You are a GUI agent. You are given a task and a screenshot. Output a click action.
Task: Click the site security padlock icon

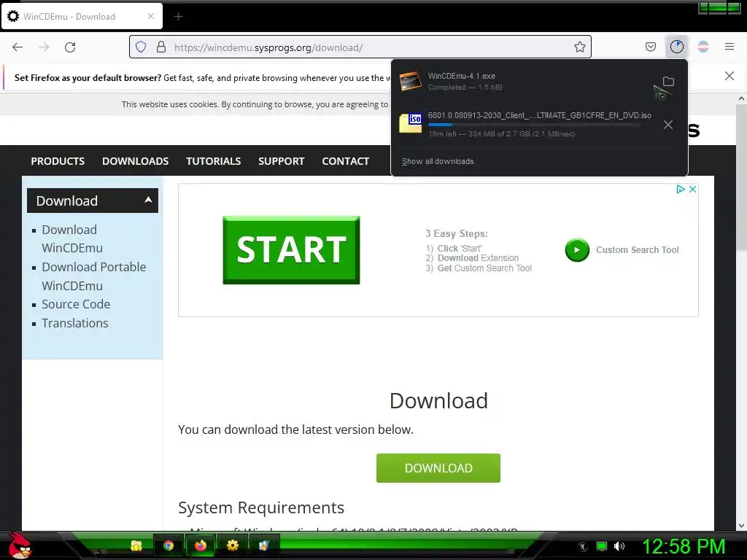click(x=161, y=47)
